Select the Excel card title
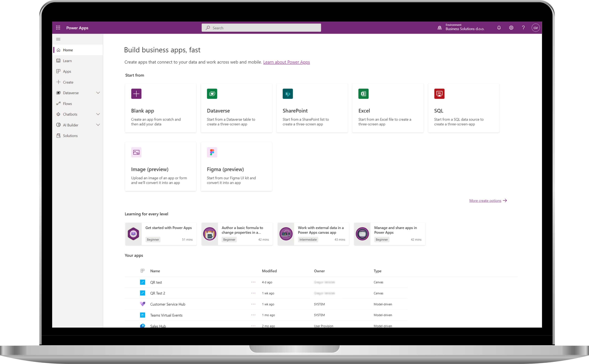The width and height of the screenshot is (589, 364). point(364,111)
